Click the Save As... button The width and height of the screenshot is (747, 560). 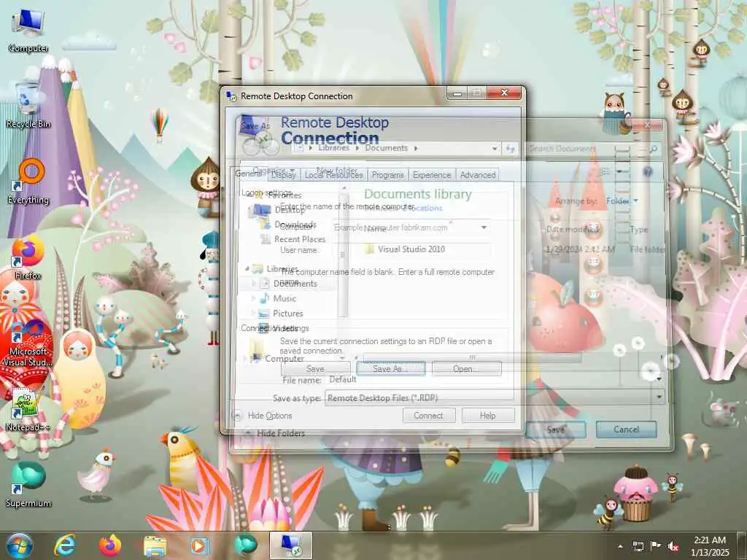click(391, 369)
